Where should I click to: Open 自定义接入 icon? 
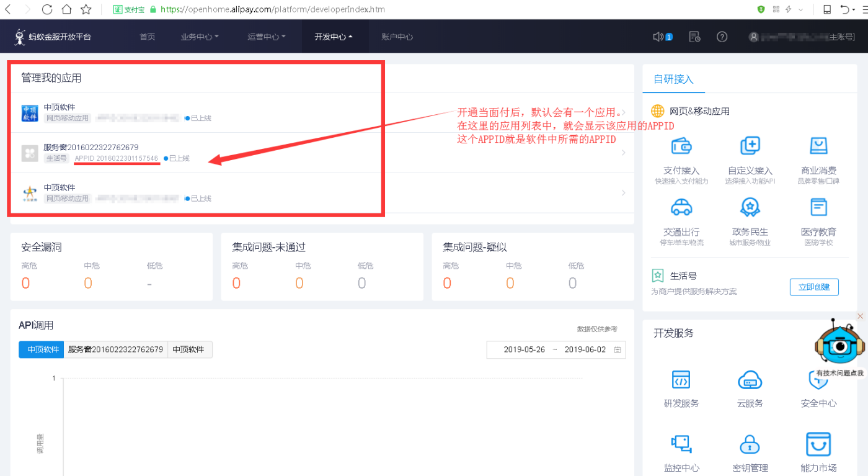750,146
